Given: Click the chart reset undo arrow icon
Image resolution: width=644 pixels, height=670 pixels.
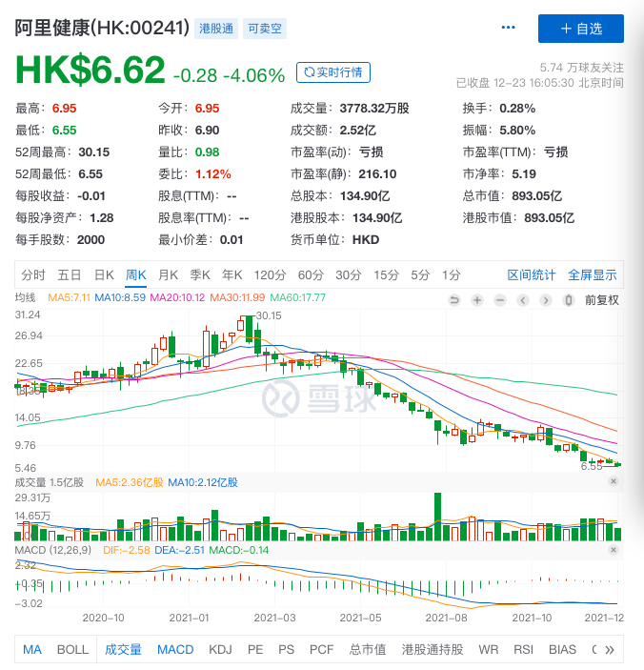Looking at the screenshot, I should pos(454,300).
